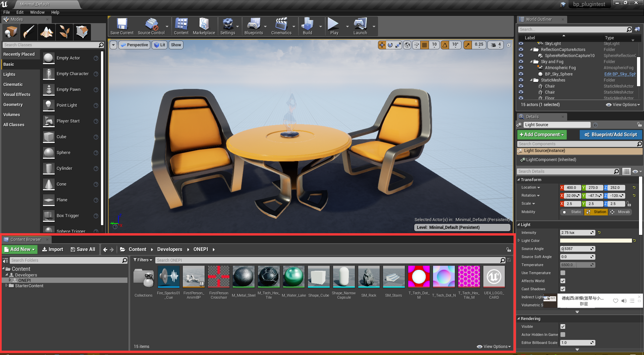Click the Source Control toolbar icon
644x355 pixels.
pos(151,26)
